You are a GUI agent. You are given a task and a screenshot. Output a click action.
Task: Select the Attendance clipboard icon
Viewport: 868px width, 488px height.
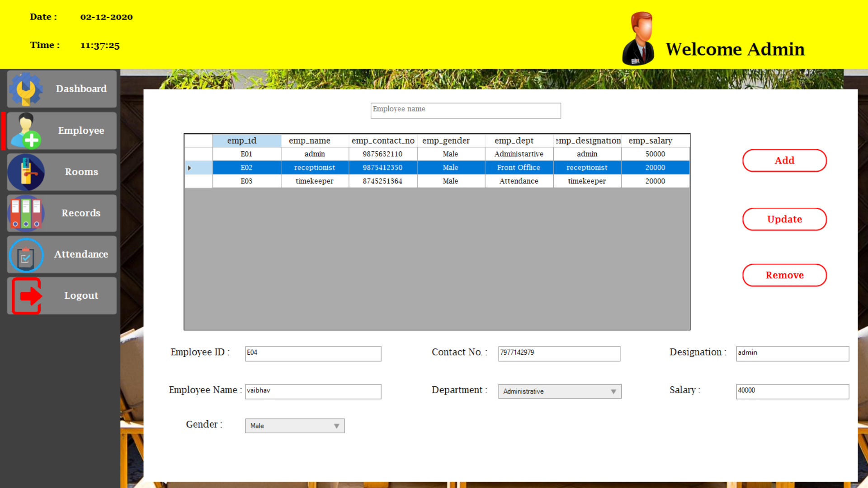coord(26,254)
